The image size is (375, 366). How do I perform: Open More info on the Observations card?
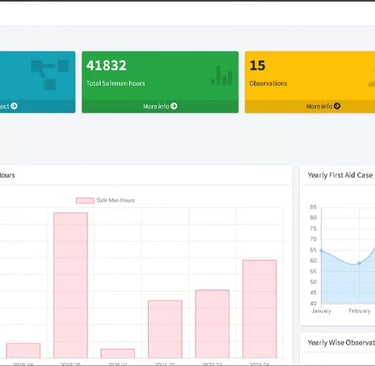pos(323,106)
